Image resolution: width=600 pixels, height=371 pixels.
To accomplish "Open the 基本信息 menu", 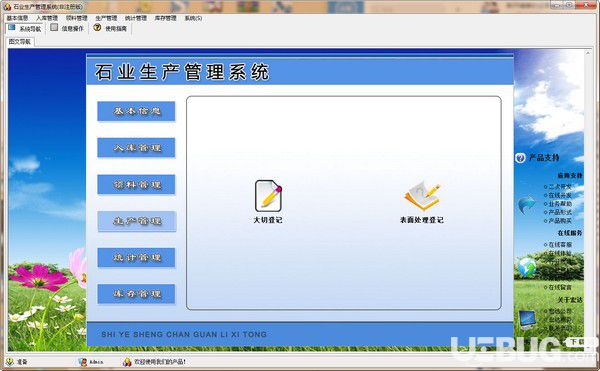I will point(17,18).
